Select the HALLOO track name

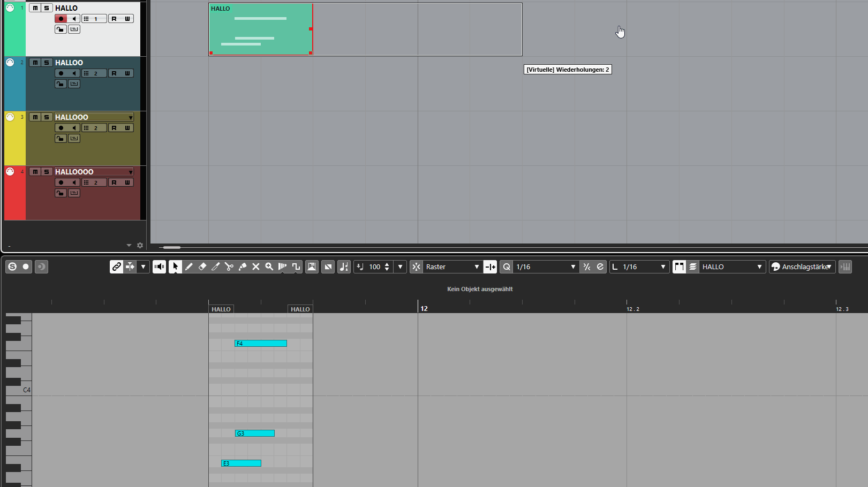(69, 63)
